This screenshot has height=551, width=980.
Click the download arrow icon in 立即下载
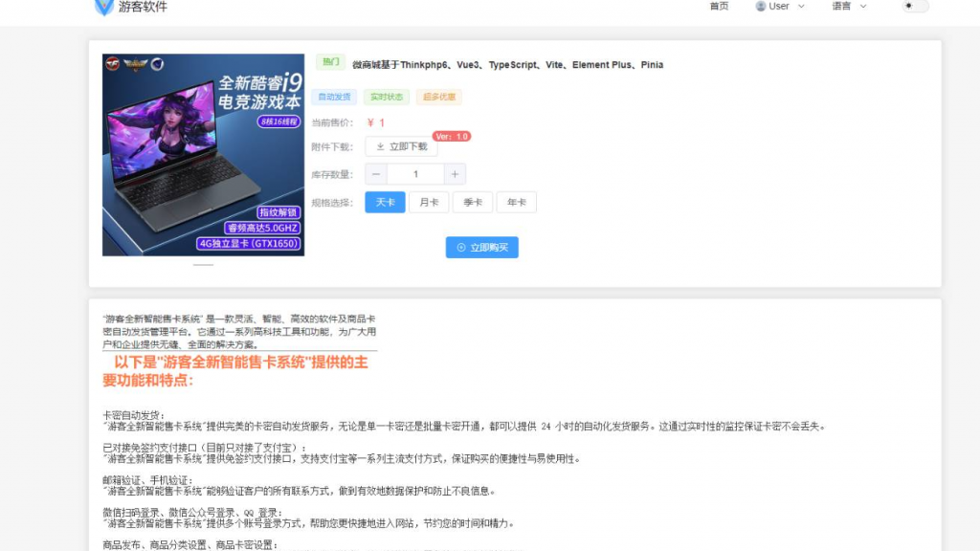click(377, 147)
